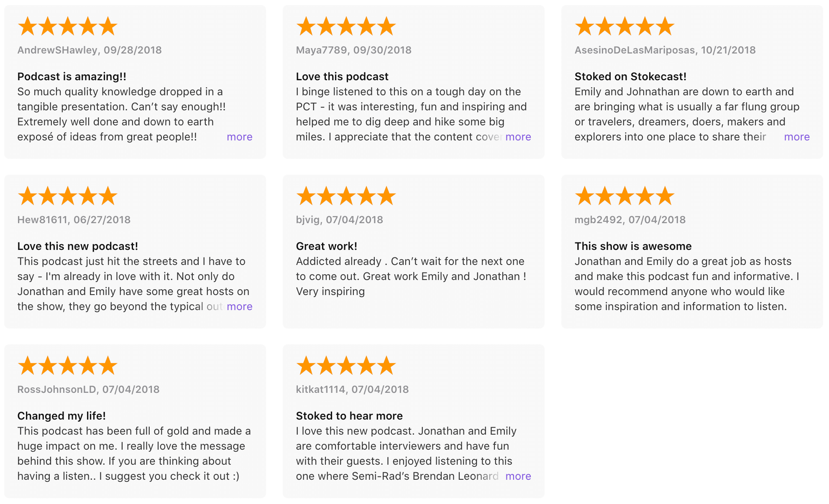Click the "Great work!" review title
829x504 pixels.
click(326, 246)
